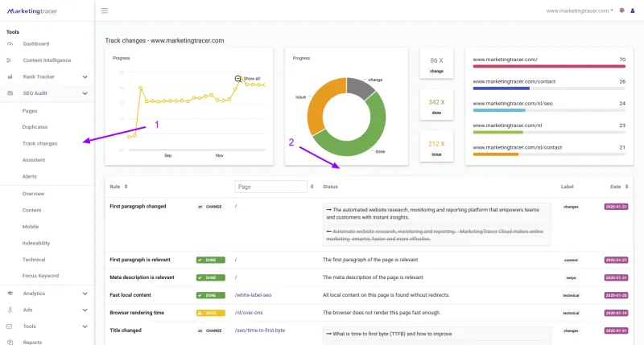644x345 pixels.
Task: Select Assistent in the sidebar
Action: (34, 160)
